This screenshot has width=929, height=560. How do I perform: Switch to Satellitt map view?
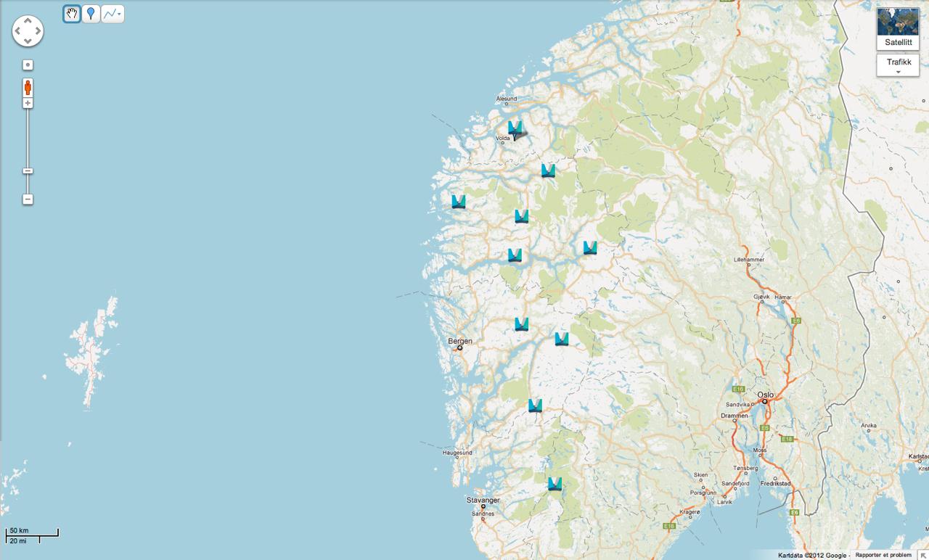pos(898,29)
